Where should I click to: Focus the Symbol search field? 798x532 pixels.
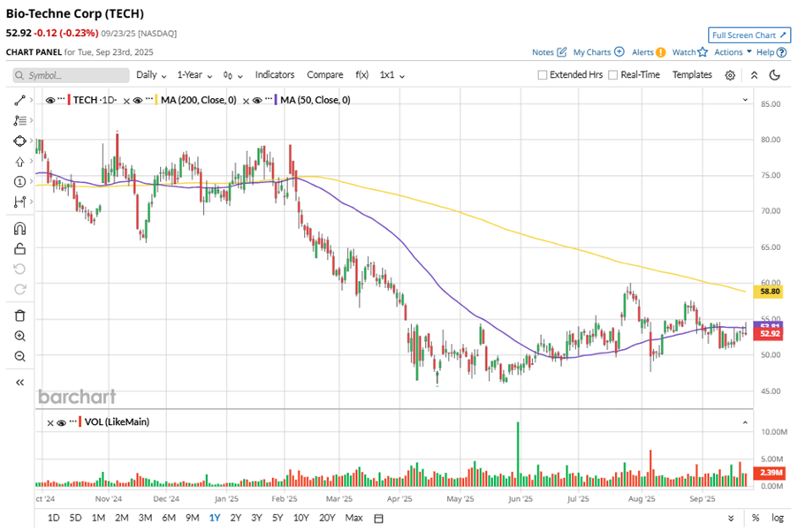[72, 75]
